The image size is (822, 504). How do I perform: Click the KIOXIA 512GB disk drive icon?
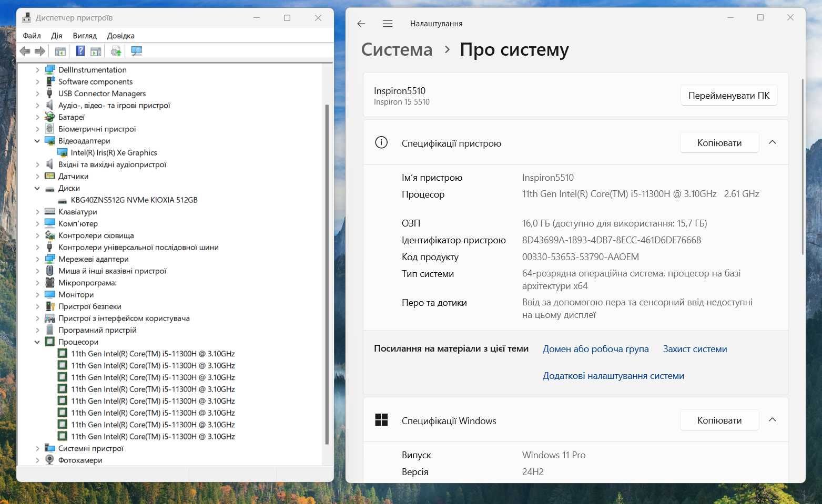[x=62, y=200]
